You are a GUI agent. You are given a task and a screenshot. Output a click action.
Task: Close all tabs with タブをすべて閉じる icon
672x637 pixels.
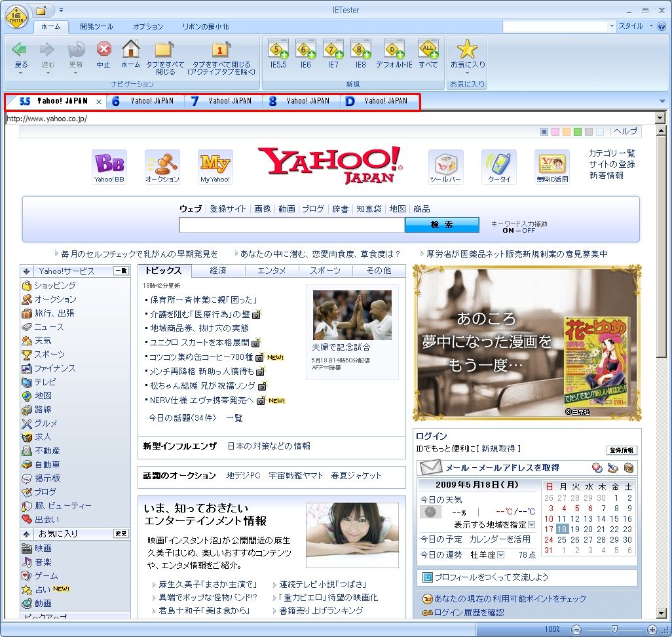[164, 49]
